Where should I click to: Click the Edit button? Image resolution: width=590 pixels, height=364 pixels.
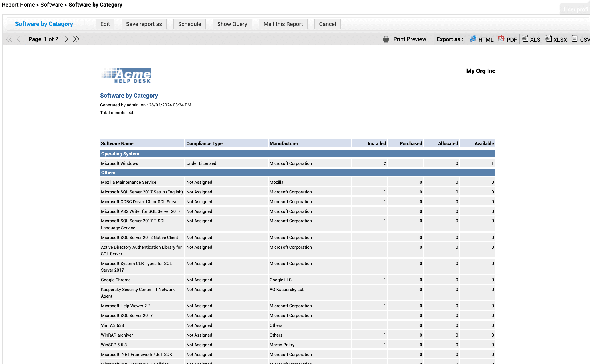pos(105,24)
